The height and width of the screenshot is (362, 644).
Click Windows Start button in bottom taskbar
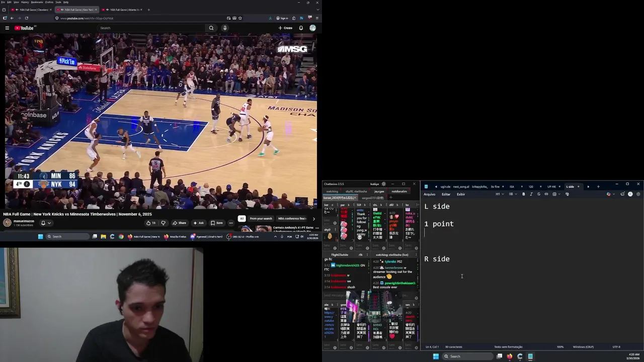(436, 356)
